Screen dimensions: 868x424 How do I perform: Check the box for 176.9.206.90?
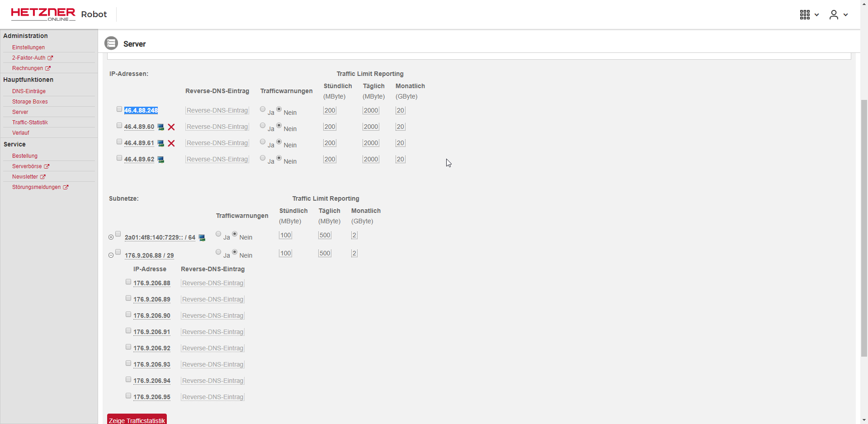point(128,315)
